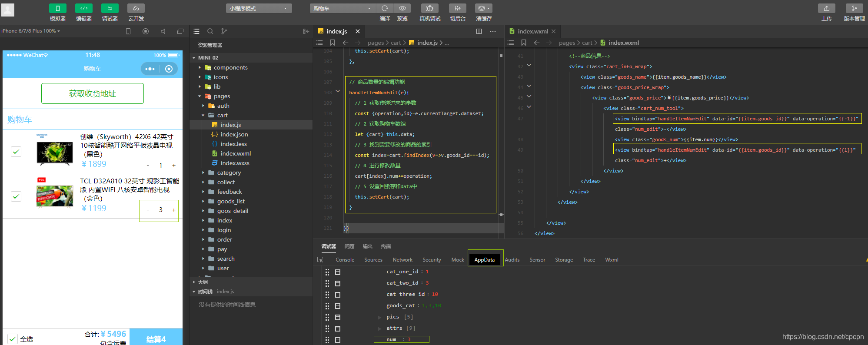Expand the pics array in AppData
Image resolution: width=868 pixels, height=345 pixels.
(379, 317)
